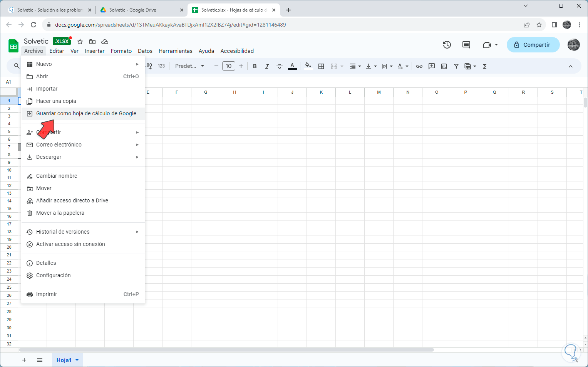Click the Chrome address bar URL
The image size is (588, 367).
click(170, 25)
